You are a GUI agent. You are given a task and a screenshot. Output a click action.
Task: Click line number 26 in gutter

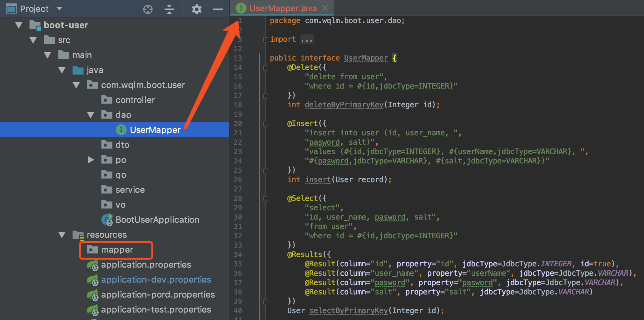click(238, 180)
